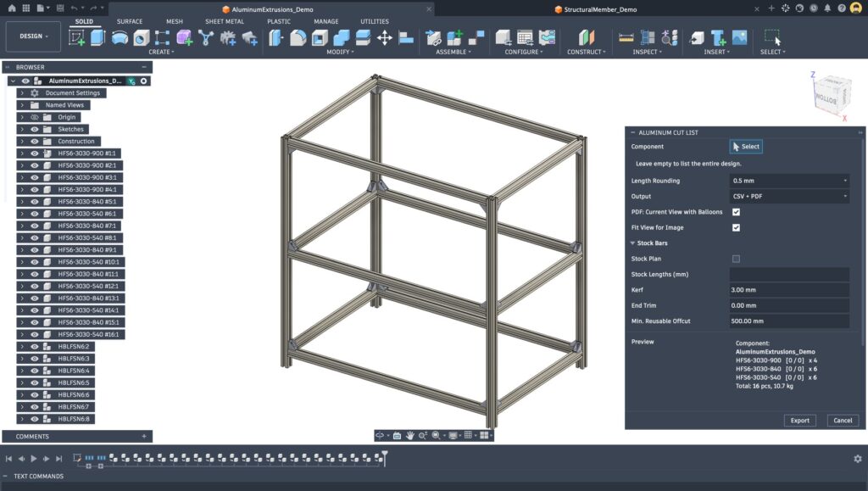Image resolution: width=868 pixels, height=491 pixels.
Task: Switch to the UTILITIES tab
Action: point(374,21)
